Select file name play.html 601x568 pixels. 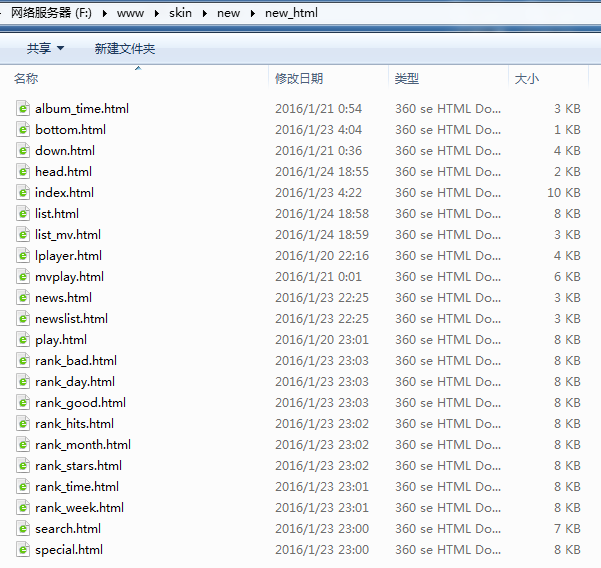[61, 340]
